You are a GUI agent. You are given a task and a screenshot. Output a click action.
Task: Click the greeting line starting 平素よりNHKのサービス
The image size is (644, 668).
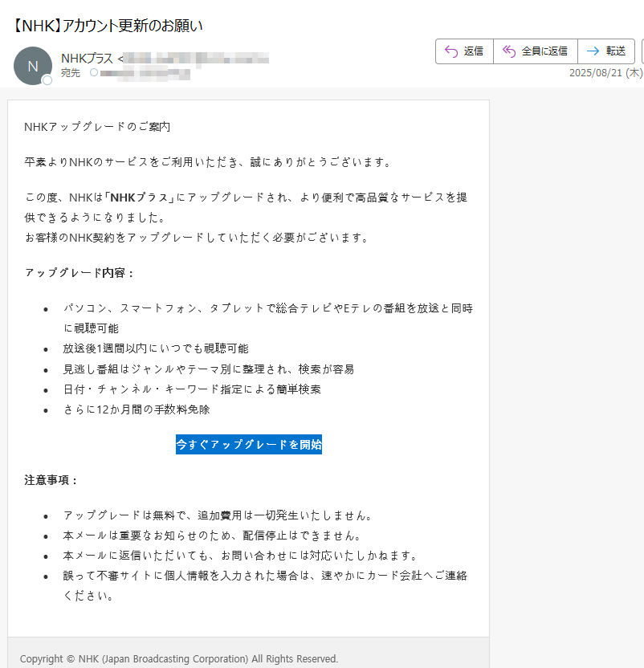tap(207, 162)
